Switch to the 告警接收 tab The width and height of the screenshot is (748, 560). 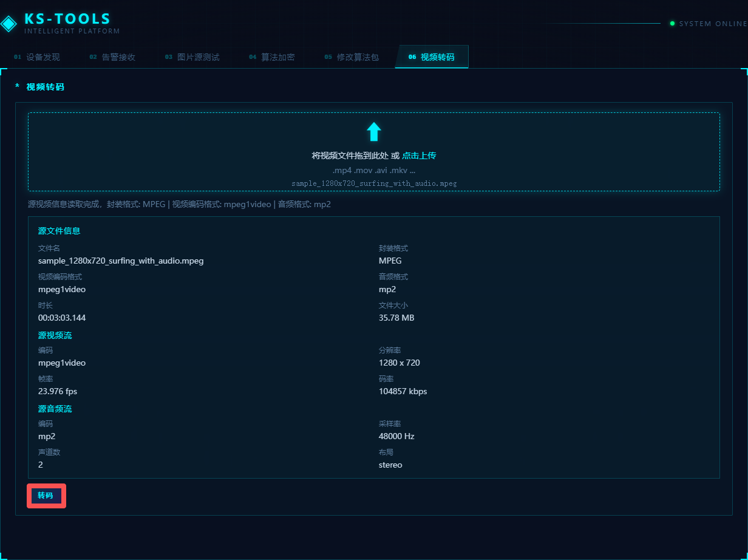pyautogui.click(x=113, y=57)
